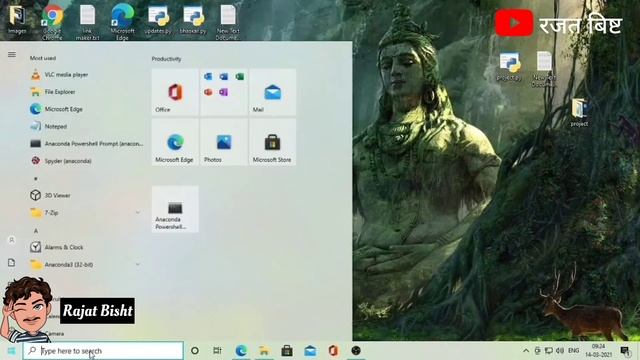Open the Office tile
Screen dimensions: 640x360
coord(175,92)
